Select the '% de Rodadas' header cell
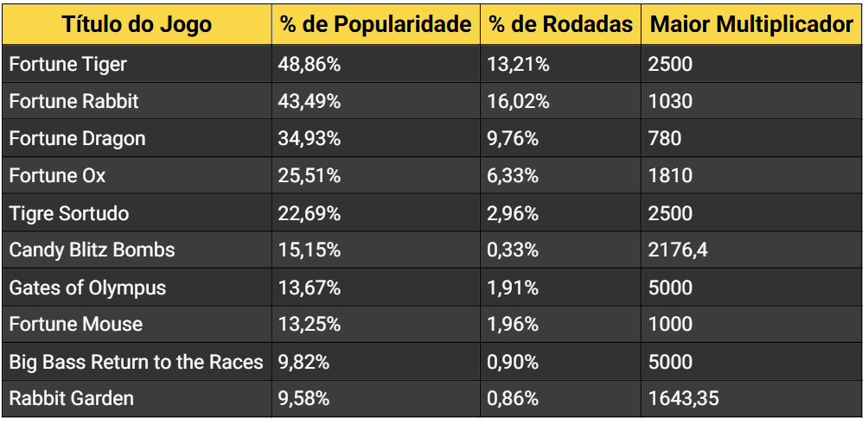 (x=560, y=24)
